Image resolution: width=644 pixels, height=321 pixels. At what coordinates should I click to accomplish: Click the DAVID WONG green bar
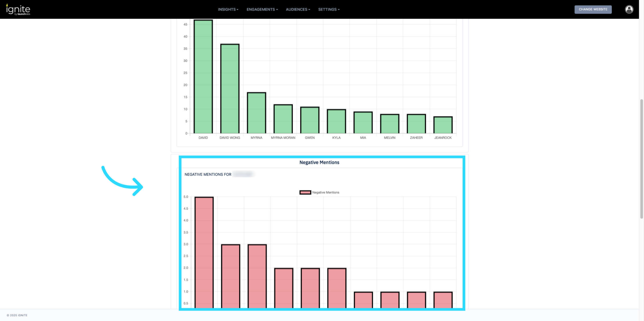230,88
